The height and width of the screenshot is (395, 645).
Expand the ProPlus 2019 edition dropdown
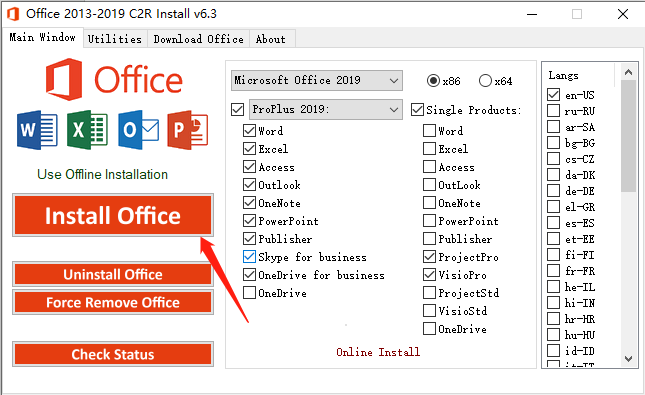point(326,109)
